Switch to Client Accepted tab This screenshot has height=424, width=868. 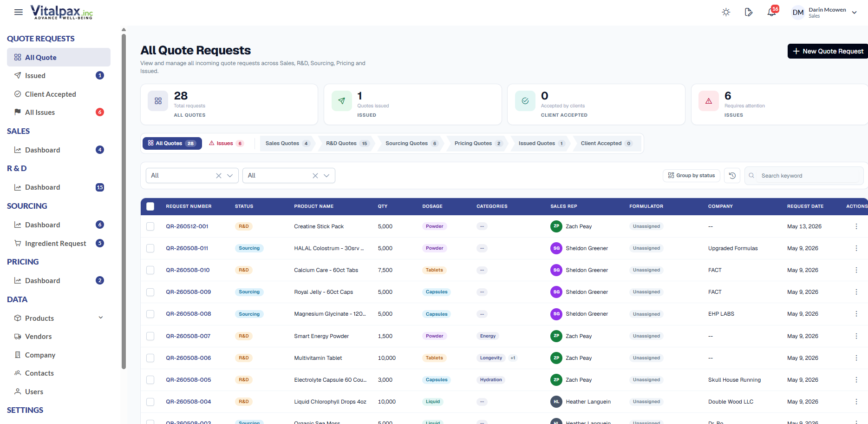click(x=606, y=143)
